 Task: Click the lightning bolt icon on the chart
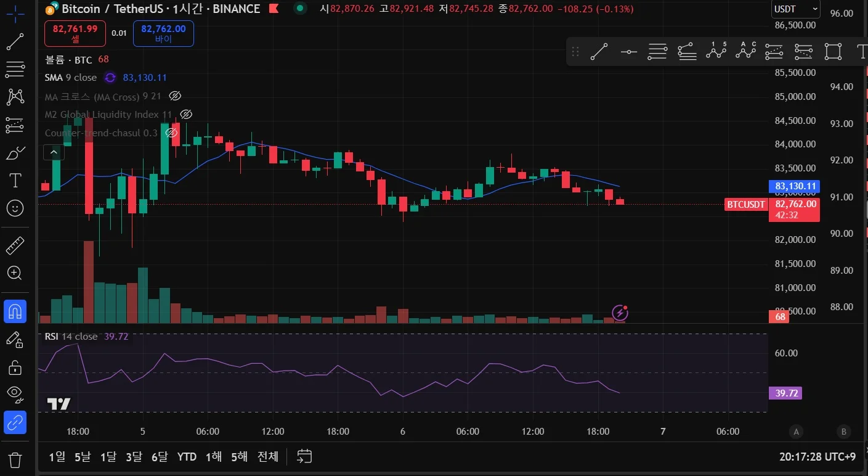620,313
